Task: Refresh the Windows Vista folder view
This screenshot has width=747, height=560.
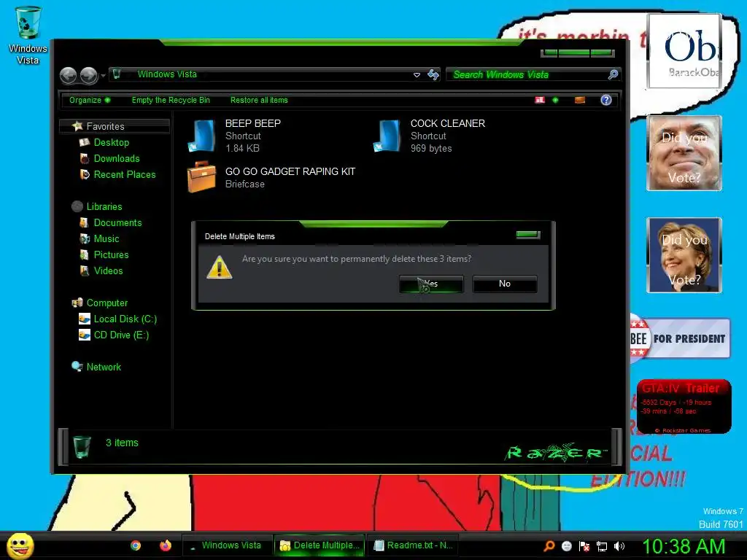Action: pos(433,75)
